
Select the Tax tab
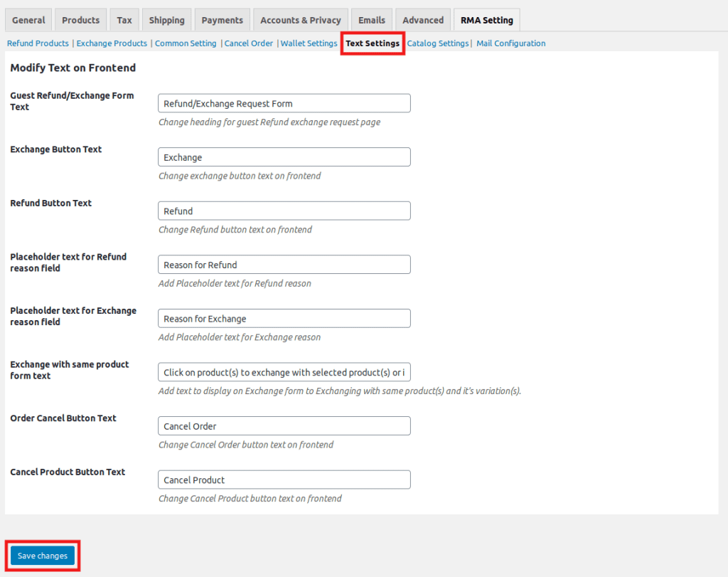pyautogui.click(x=124, y=19)
